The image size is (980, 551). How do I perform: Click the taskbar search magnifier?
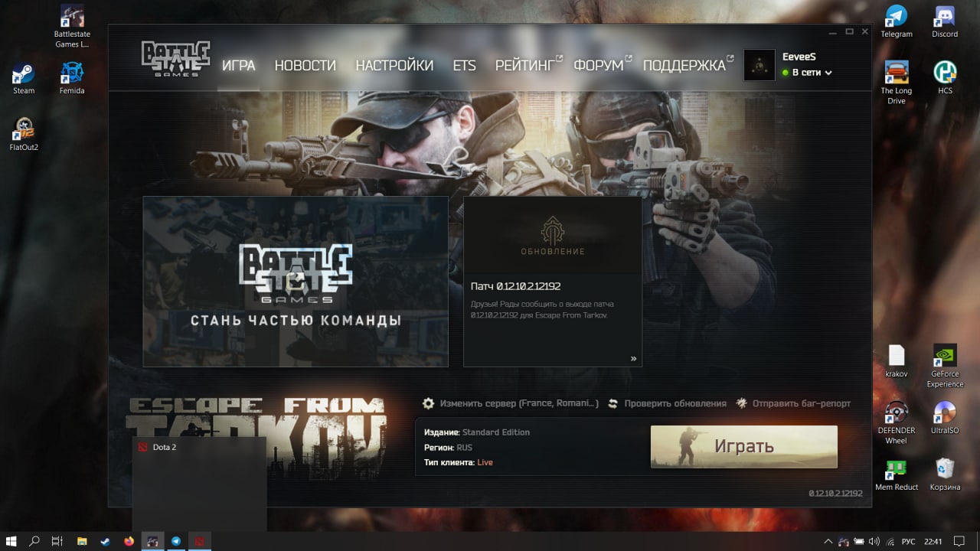click(34, 541)
